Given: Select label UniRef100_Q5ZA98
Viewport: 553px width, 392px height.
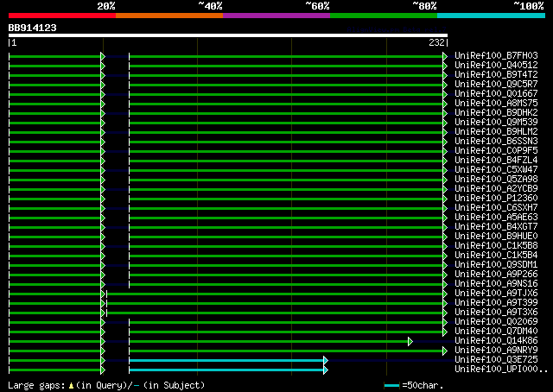Looking at the screenshot, I should pos(496,179).
